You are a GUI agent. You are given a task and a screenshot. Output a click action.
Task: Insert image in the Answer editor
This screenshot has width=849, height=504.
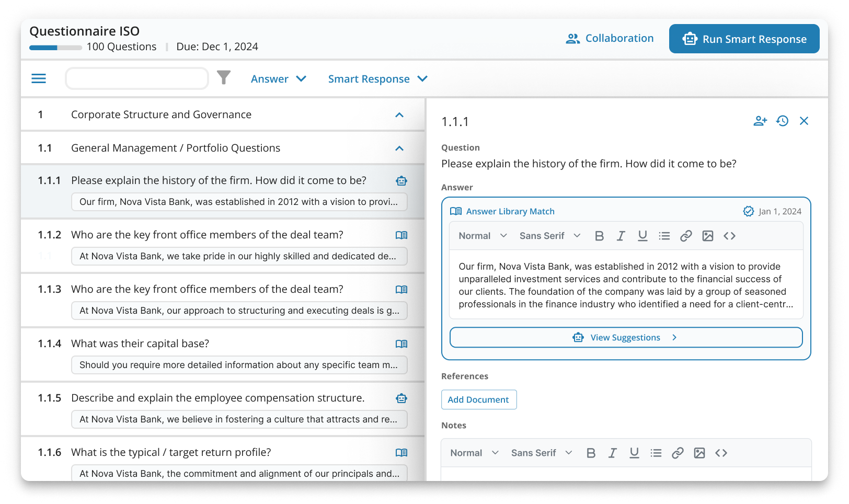pyautogui.click(x=708, y=236)
